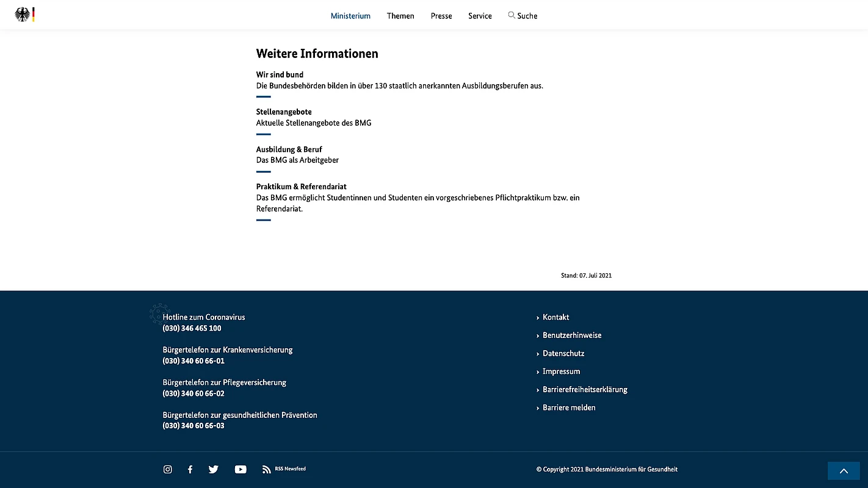Follow Praktikum & Referendariat link
The height and width of the screenshot is (488, 868).
301,186
